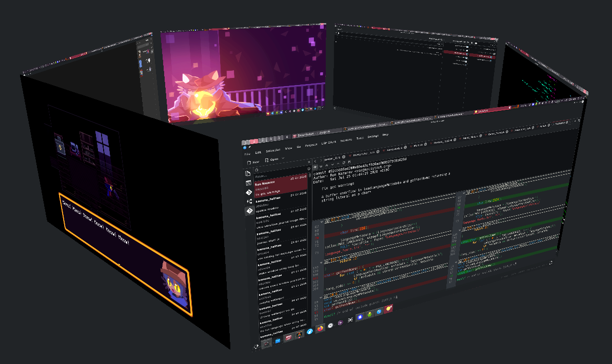Screen dimensions: 612x364
Task: Open the Documents sidebar panel in Kate
Action: pos(248,174)
